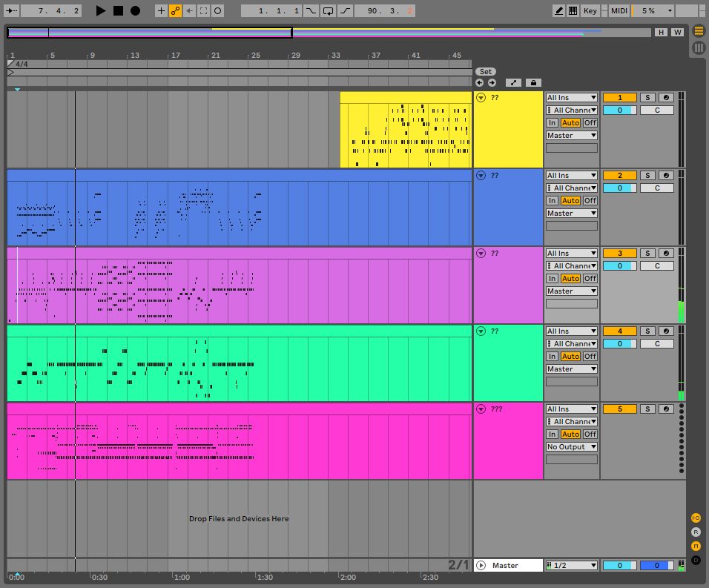Screen dimensions: 709x588
Task: Activate the Arrangement Record button
Action: click(135, 11)
